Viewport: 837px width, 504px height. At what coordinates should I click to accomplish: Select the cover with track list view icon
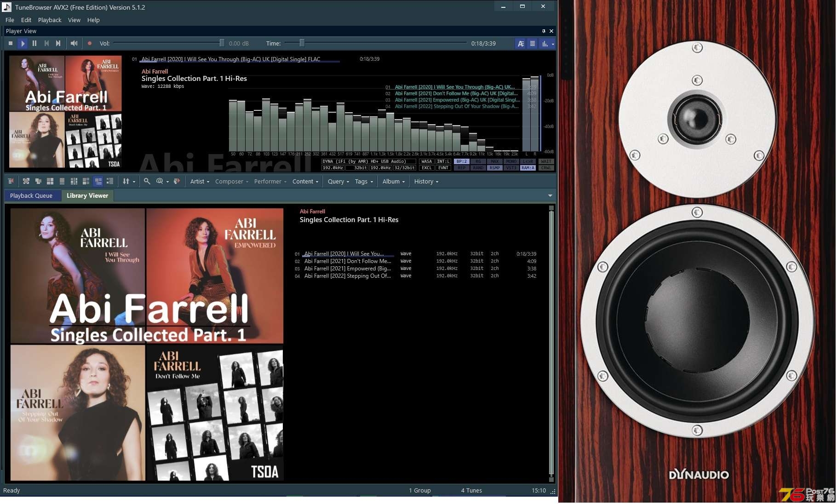[86, 181]
